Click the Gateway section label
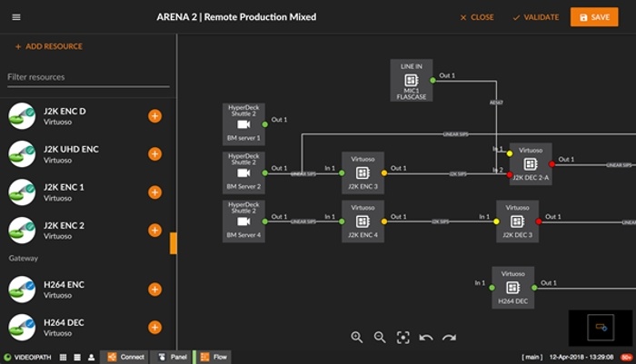 (24, 258)
